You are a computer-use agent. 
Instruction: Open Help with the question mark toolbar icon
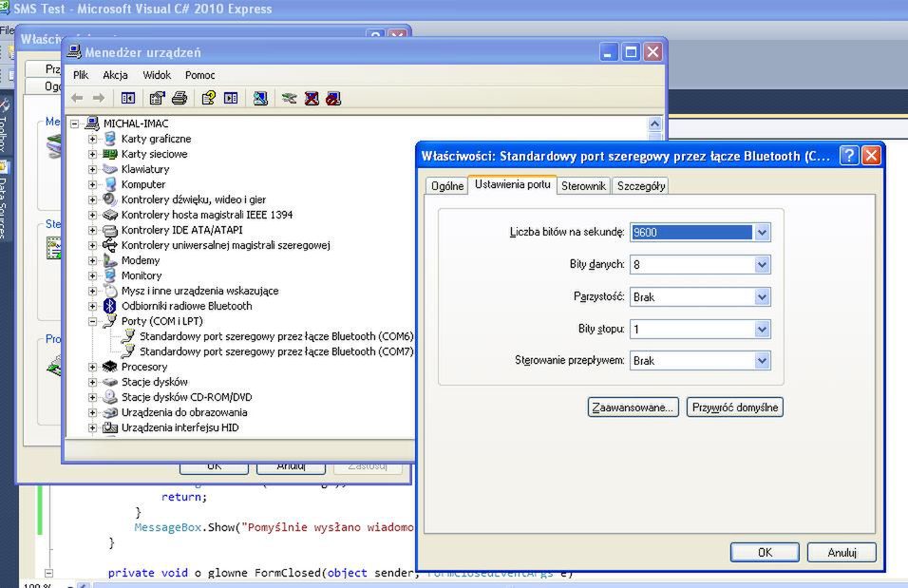pos(208,98)
